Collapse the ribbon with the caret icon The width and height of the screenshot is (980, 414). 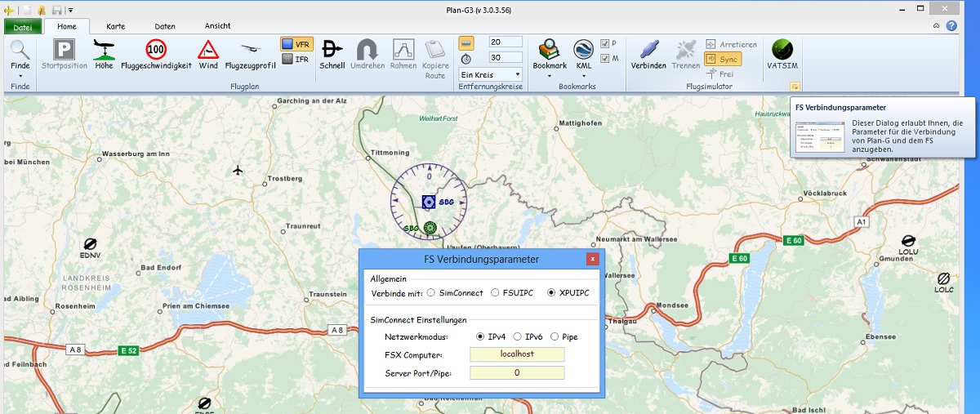coord(937,26)
